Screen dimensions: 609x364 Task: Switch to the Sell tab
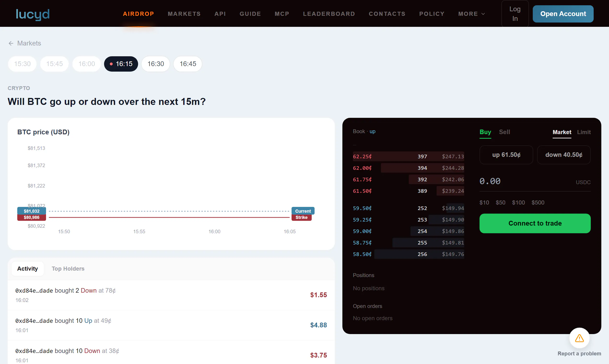[504, 132]
